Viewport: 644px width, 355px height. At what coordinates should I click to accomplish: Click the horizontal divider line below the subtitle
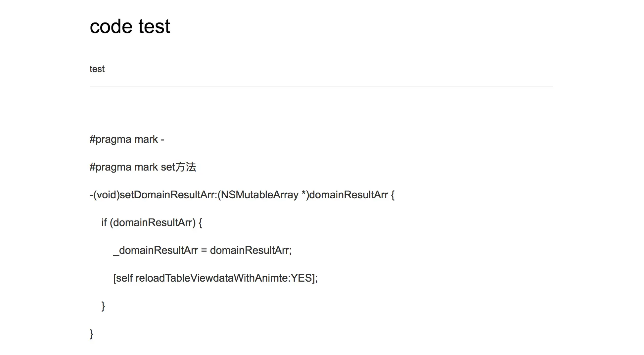coord(321,86)
